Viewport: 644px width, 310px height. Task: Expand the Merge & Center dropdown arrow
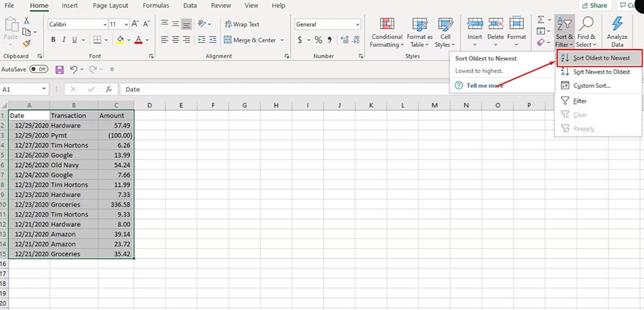pyautogui.click(x=282, y=40)
